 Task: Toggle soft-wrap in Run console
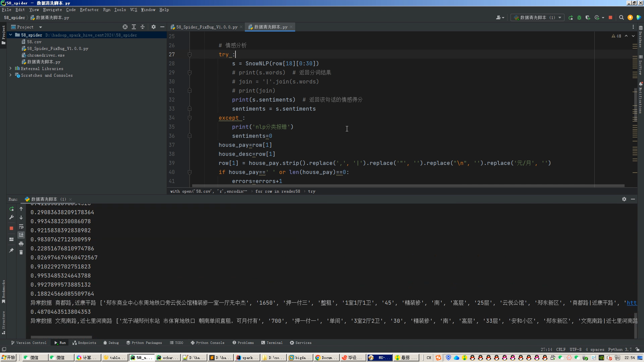pos(21,227)
